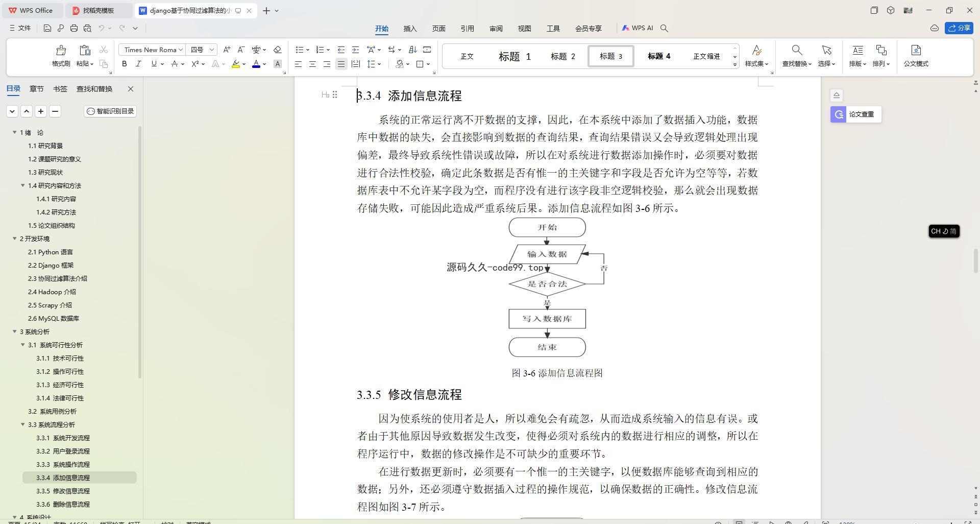
Task: Switch to the 章节 sidebar tab
Action: (x=36, y=89)
